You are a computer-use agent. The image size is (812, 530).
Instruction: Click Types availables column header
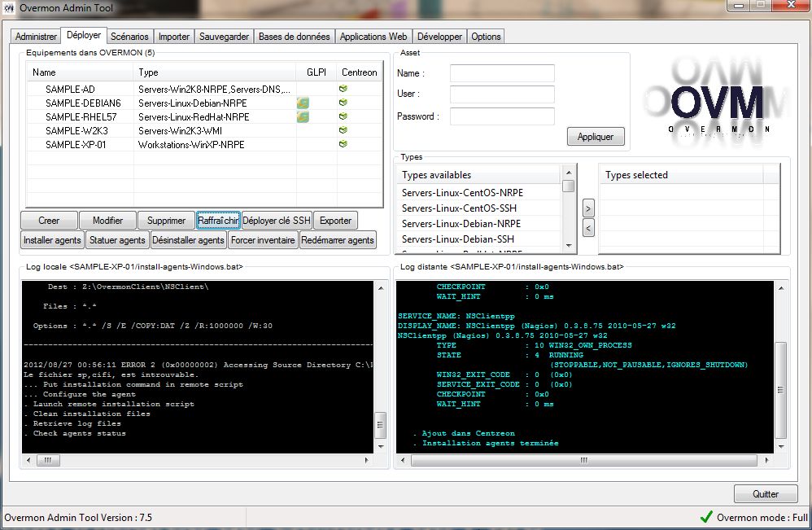(x=479, y=175)
